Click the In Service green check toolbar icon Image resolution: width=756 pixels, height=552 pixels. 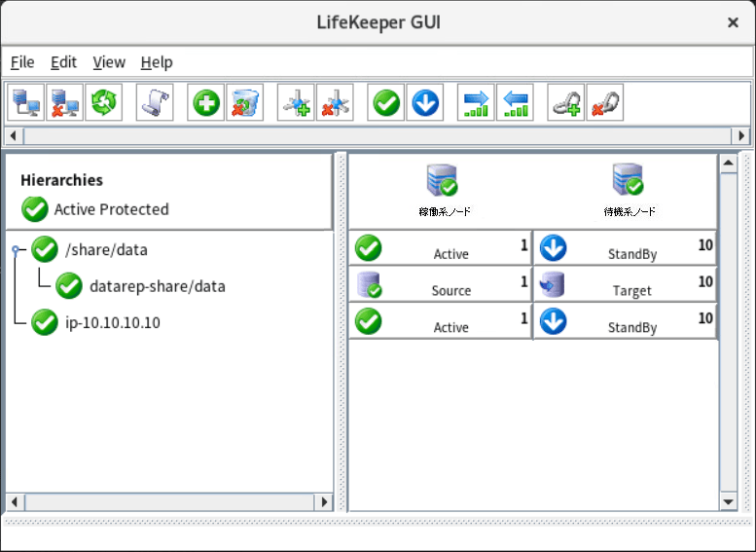(x=386, y=102)
